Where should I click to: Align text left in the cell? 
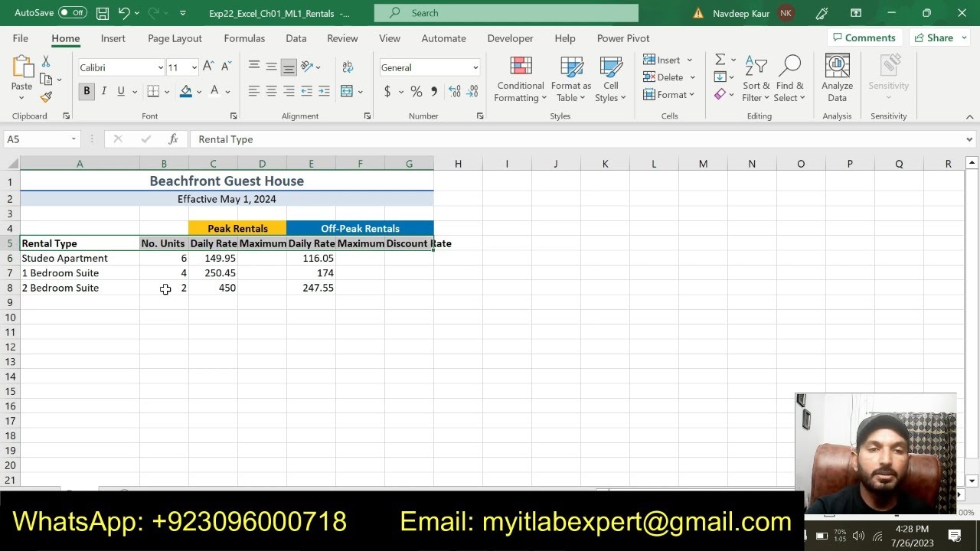point(254,91)
